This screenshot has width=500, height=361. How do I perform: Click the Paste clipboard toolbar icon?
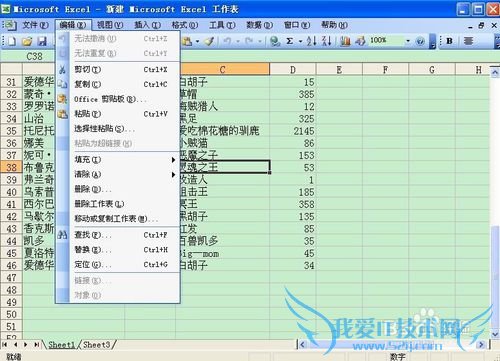click(x=187, y=41)
